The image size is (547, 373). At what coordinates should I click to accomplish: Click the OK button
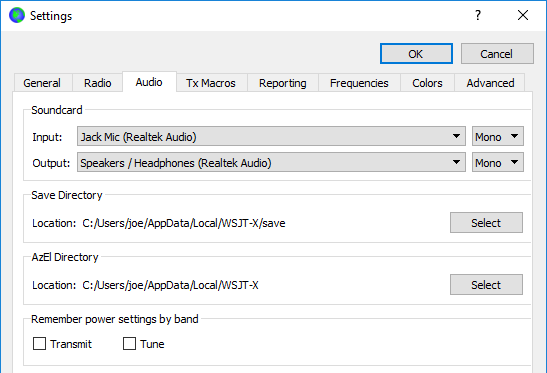coord(416,54)
